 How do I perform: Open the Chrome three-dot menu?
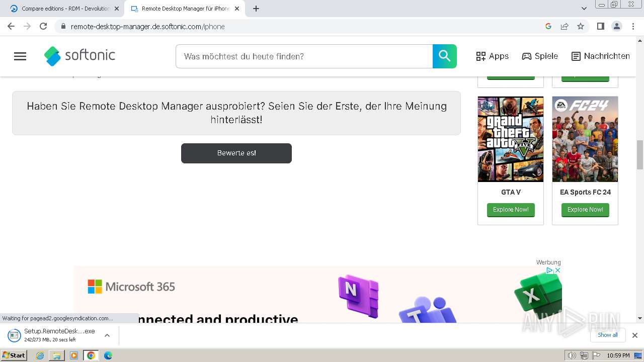633,26
